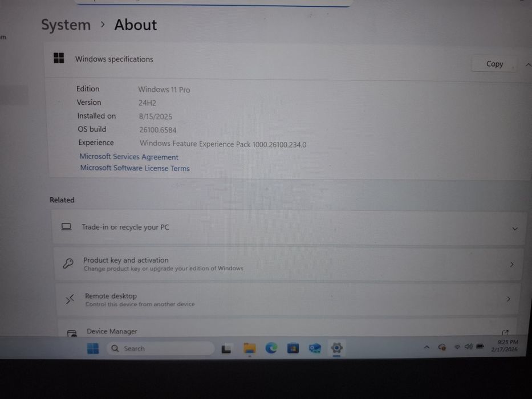The width and height of the screenshot is (532, 399).
Task: Click the key icon for Product key
Action: (68, 263)
